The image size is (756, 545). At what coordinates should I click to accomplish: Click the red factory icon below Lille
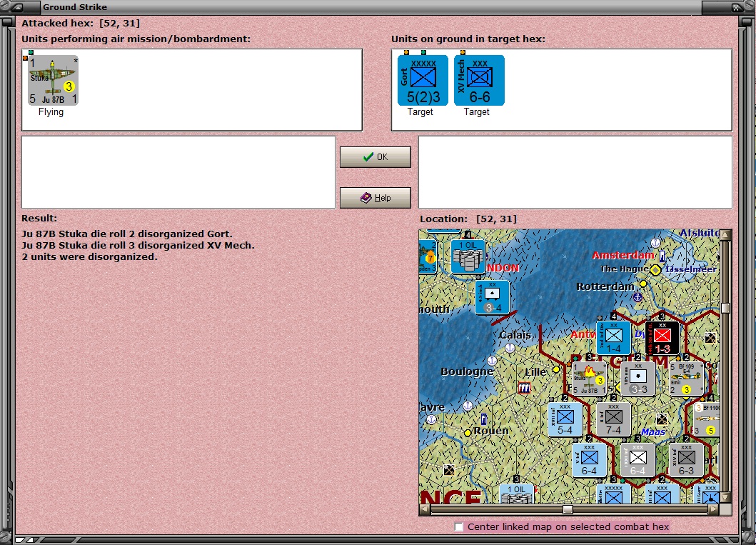point(524,388)
